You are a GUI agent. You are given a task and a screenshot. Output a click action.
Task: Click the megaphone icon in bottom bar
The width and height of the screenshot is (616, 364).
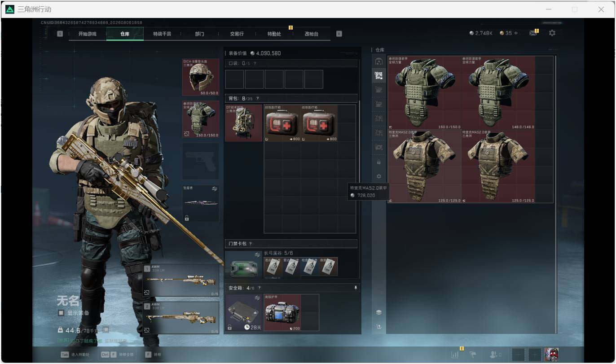pyautogui.click(x=473, y=355)
